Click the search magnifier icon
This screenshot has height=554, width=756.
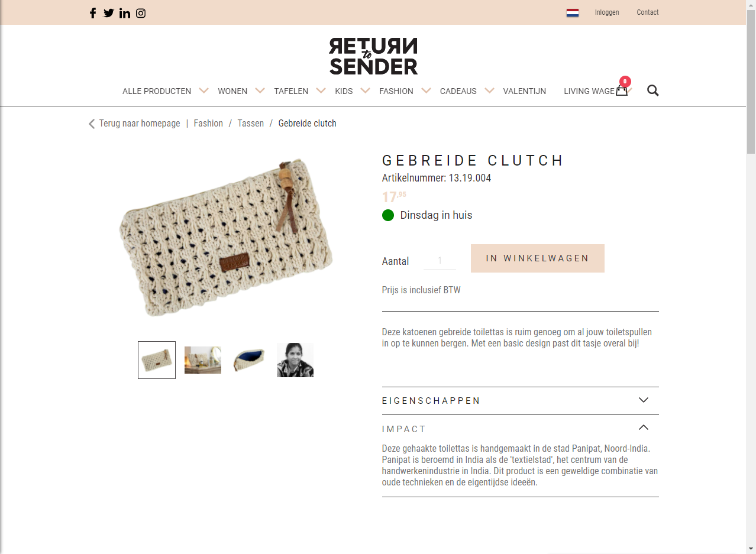click(x=652, y=90)
